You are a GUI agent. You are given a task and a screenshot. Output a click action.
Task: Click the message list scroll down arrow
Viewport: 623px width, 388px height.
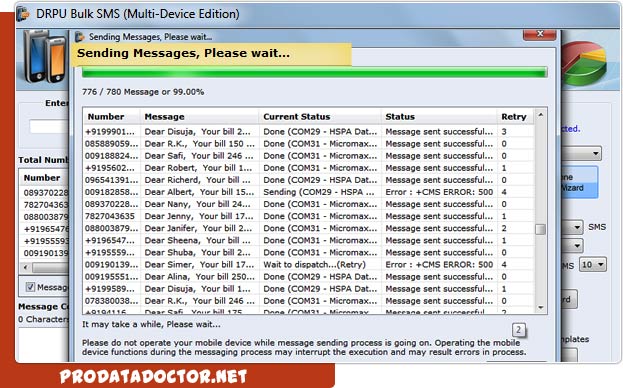click(x=540, y=308)
